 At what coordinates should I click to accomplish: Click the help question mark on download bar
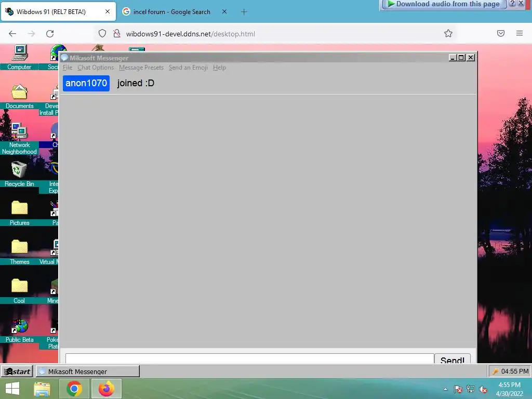click(512, 4)
